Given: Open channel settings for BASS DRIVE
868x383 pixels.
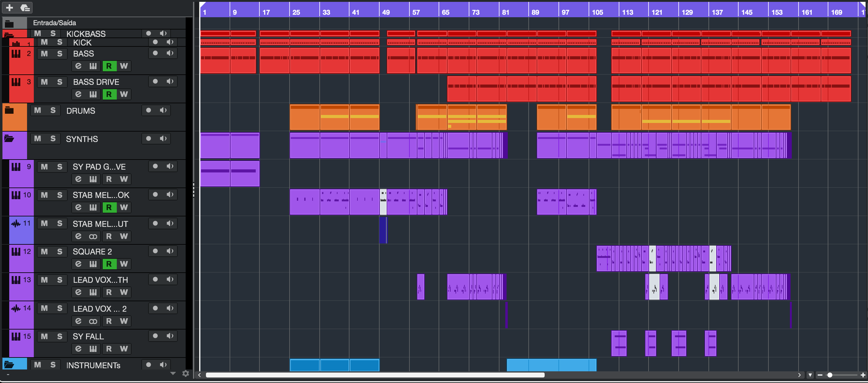Looking at the screenshot, I should click(x=78, y=94).
